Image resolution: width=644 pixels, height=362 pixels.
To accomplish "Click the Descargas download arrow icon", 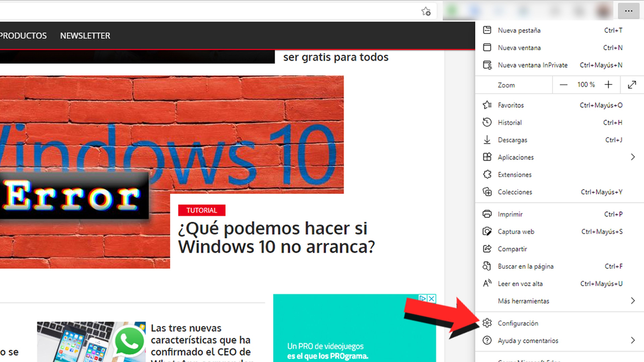I will click(487, 140).
